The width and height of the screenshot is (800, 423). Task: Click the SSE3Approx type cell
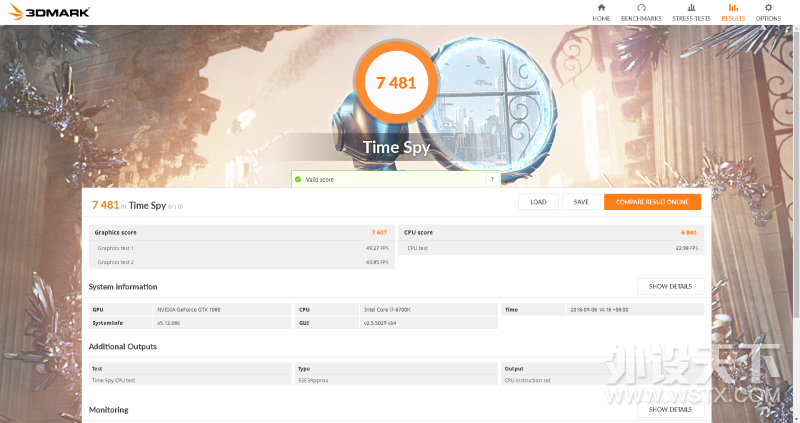(x=396, y=380)
